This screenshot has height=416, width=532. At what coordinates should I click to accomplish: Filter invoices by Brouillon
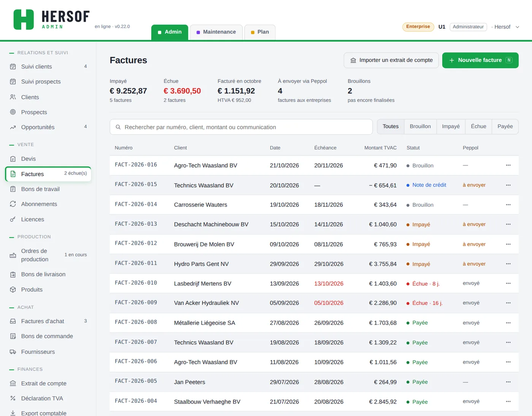pos(420,127)
